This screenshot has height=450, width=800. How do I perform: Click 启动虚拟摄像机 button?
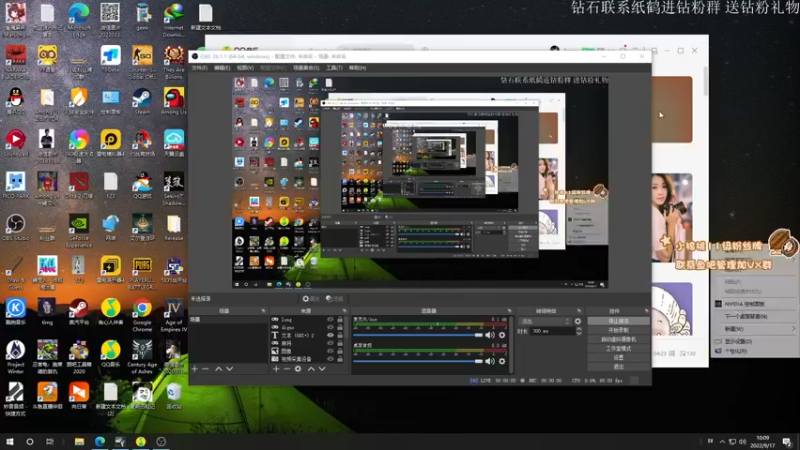618,340
